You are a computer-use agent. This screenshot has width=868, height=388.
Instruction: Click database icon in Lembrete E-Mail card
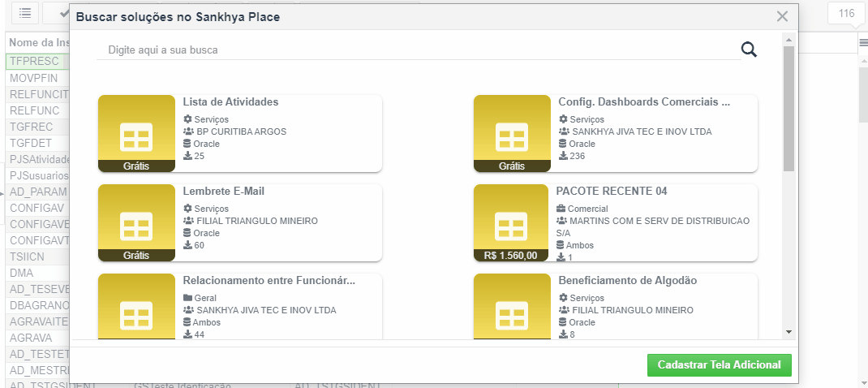click(x=187, y=233)
